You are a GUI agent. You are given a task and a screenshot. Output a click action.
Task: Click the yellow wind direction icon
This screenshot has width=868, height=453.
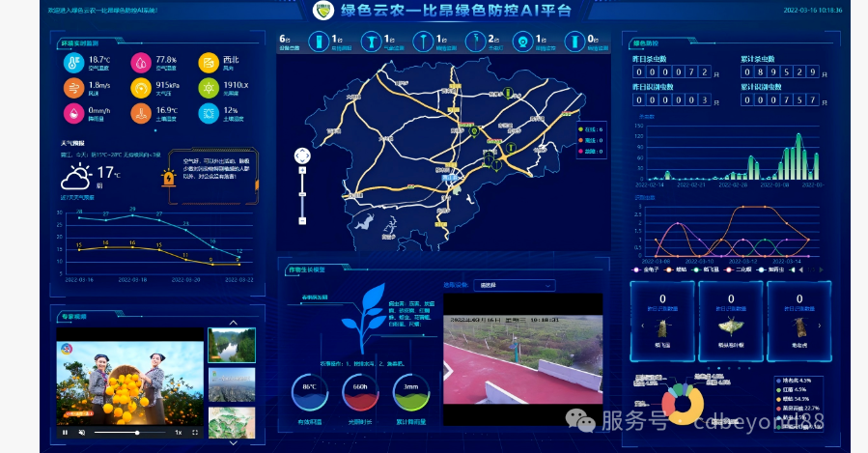[x=209, y=63]
